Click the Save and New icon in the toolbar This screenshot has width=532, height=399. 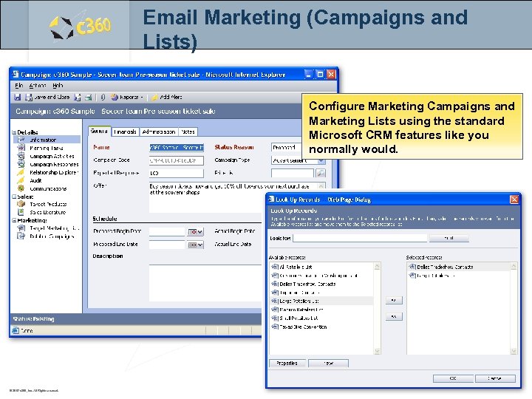click(x=78, y=98)
